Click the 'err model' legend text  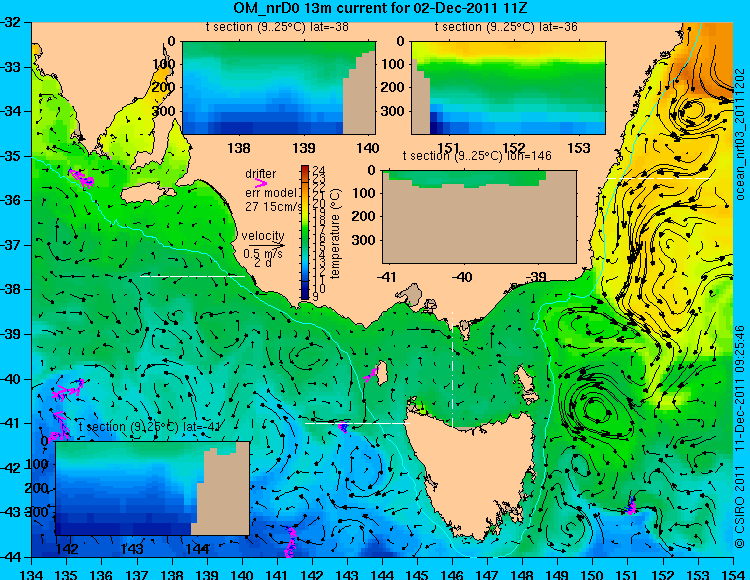pos(270,193)
